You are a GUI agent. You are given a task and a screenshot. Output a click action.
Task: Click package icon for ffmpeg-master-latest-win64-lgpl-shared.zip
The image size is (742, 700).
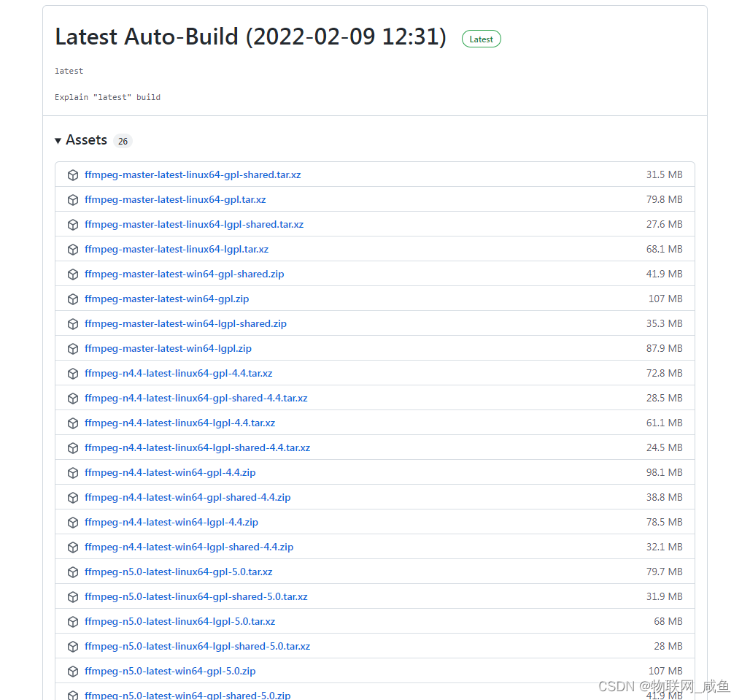point(73,324)
